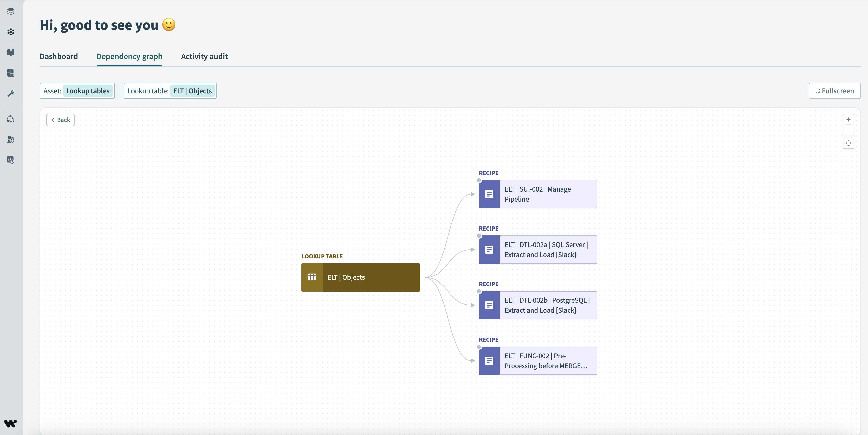Switch to the Activity audit tab

[x=204, y=56]
